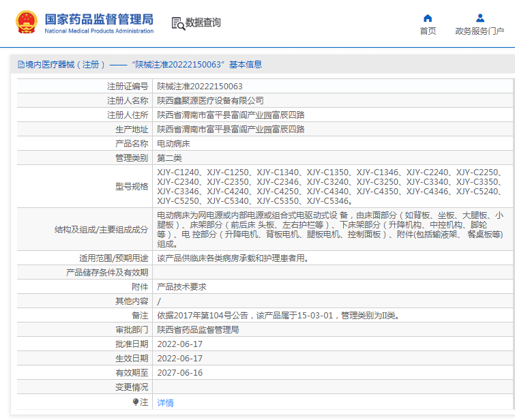Click the national emblem logo

point(27,22)
